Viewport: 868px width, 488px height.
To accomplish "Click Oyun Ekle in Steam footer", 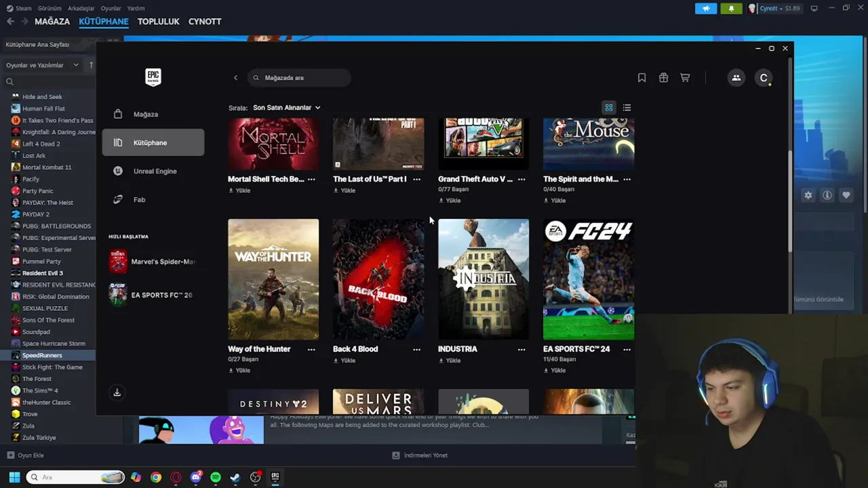I will pyautogui.click(x=25, y=455).
